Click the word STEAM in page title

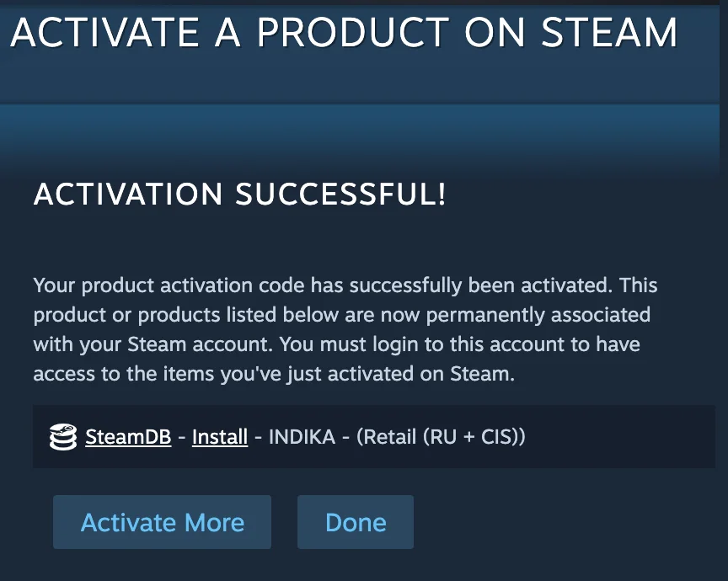tap(609, 33)
